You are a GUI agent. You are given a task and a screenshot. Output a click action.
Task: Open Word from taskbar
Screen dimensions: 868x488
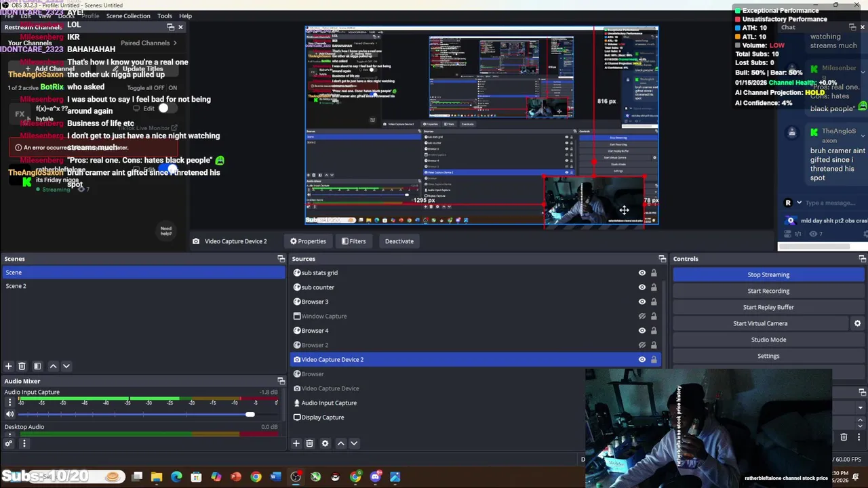coord(275,477)
